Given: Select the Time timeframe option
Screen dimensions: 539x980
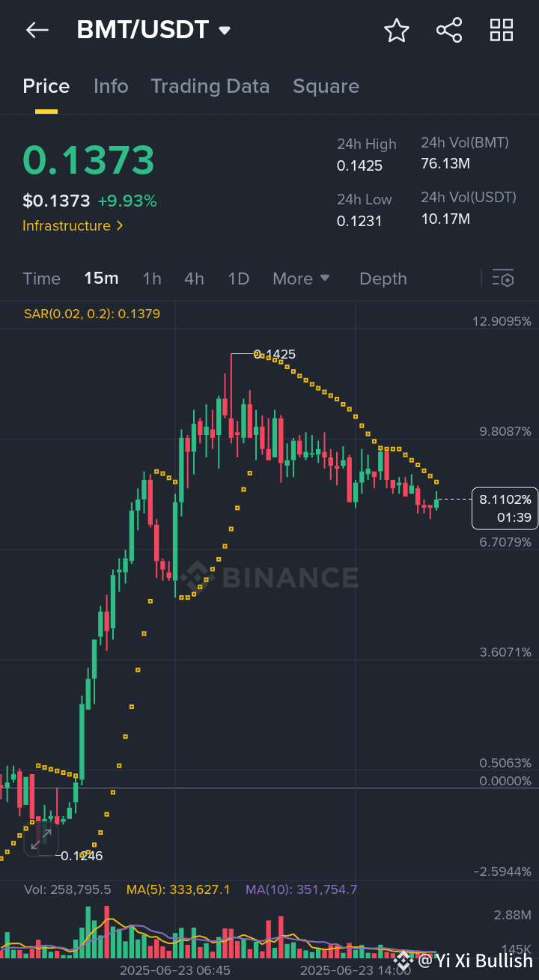Looking at the screenshot, I should [x=41, y=278].
